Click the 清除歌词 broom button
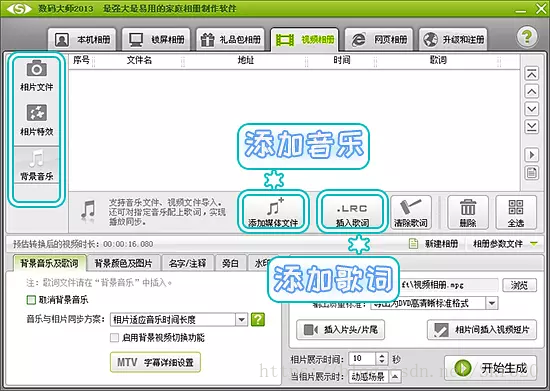This screenshot has height=391, width=550. pos(411,212)
